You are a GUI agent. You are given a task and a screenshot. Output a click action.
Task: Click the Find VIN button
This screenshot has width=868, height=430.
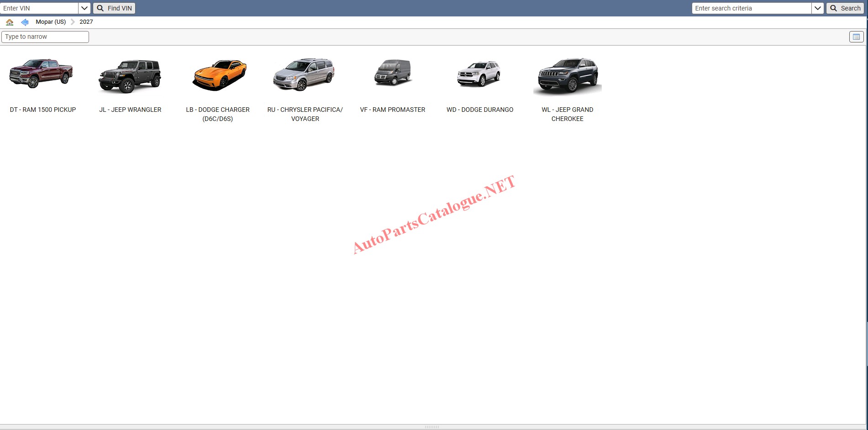click(x=114, y=8)
